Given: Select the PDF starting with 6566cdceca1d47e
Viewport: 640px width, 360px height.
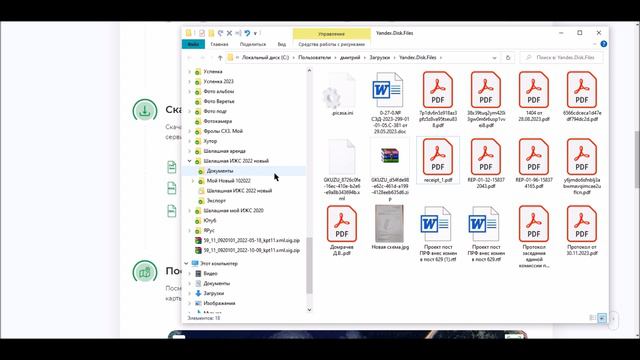Looking at the screenshot, I should pyautogui.click(x=582, y=89).
